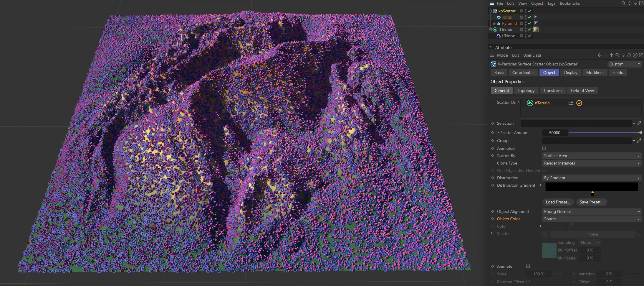
Task: Click the Pyramid object icon
Action: click(499, 24)
